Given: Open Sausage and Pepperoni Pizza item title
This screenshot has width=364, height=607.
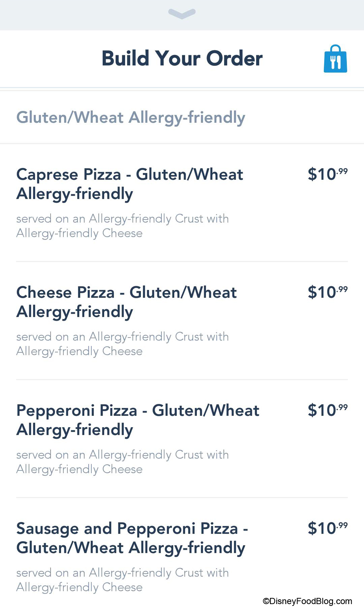Looking at the screenshot, I should click(x=132, y=538).
